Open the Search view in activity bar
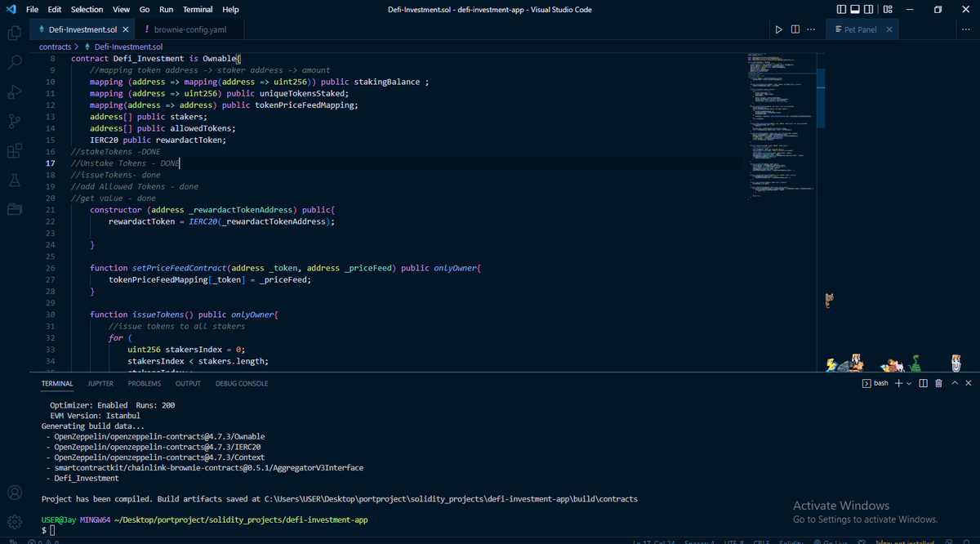Viewport: 980px width, 544px height. (x=14, y=62)
